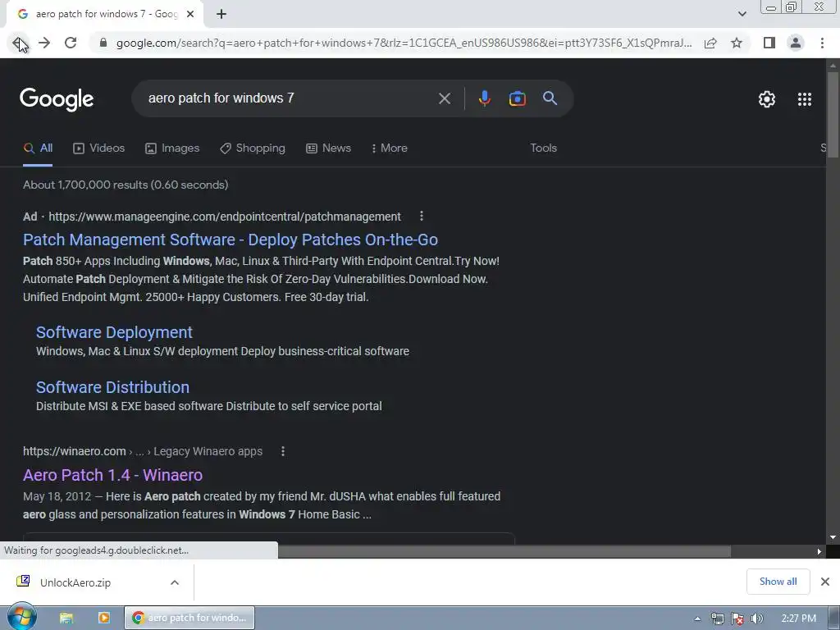
Task: Search by image with camera icon
Action: (x=517, y=98)
